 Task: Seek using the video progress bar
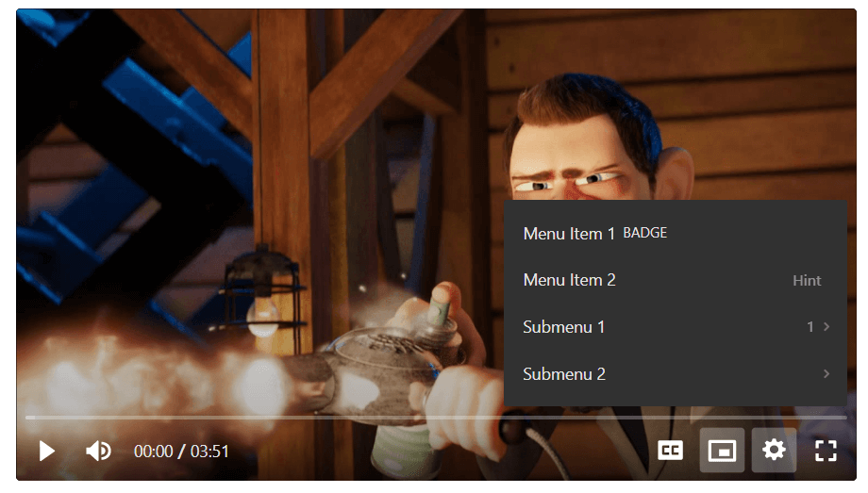pos(436,418)
